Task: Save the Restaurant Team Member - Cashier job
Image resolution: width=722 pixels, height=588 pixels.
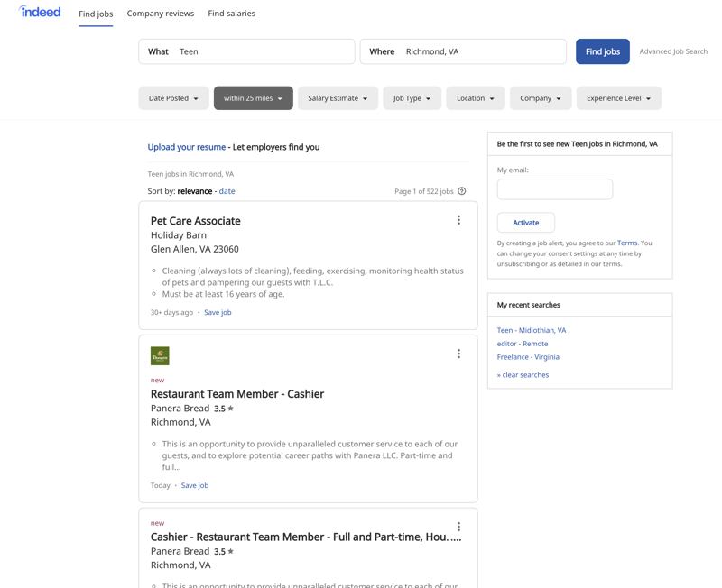Action: [195, 485]
